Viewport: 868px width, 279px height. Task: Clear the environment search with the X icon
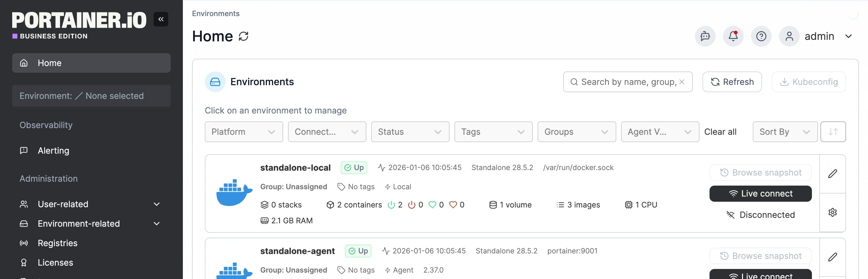(682, 82)
